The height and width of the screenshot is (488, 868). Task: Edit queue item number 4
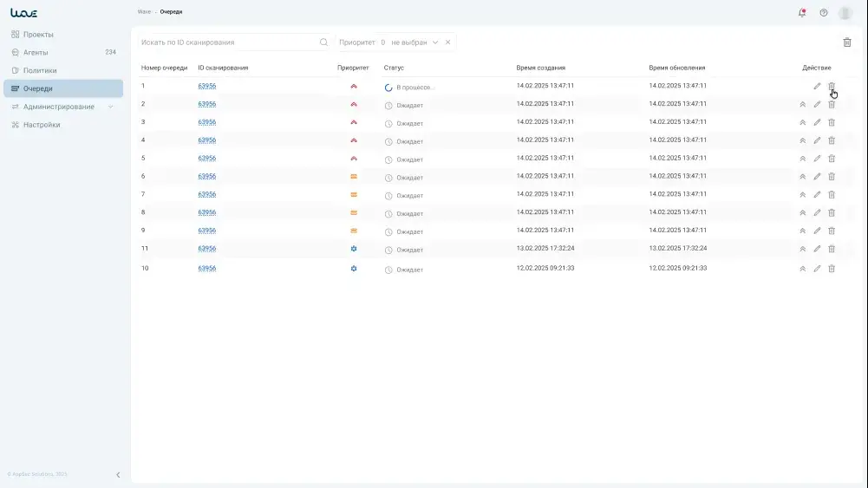point(817,140)
